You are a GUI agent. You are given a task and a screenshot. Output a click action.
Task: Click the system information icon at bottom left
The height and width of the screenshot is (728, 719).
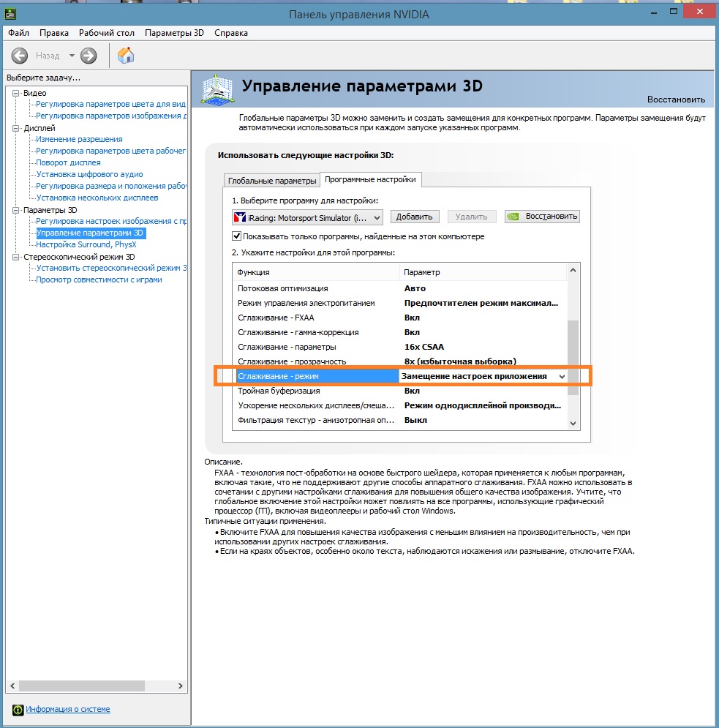coord(18,709)
